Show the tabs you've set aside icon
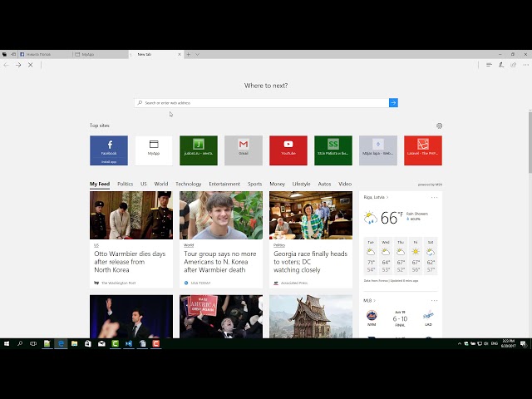Viewport: 532px width, 399px height. point(4,54)
